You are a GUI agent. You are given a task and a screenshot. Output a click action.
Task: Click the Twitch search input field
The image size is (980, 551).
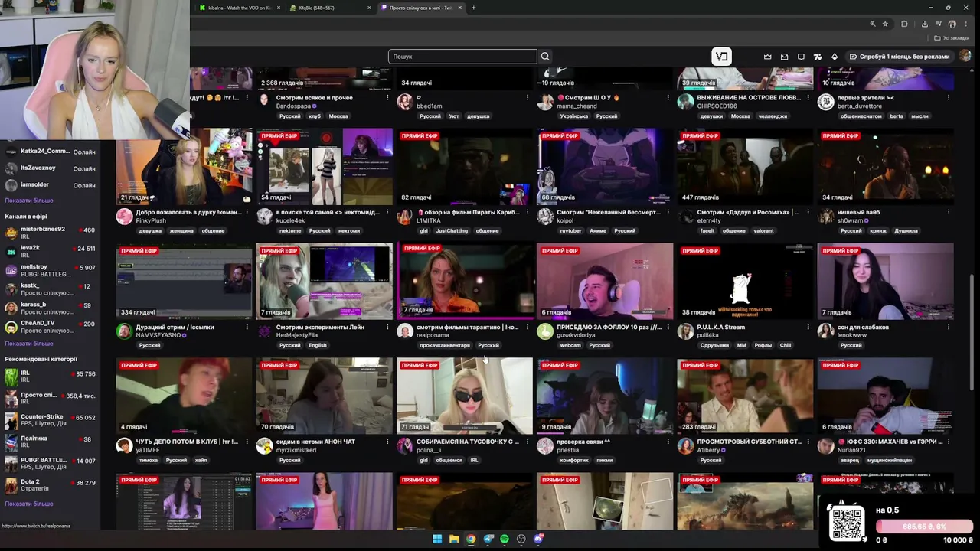[x=462, y=57]
